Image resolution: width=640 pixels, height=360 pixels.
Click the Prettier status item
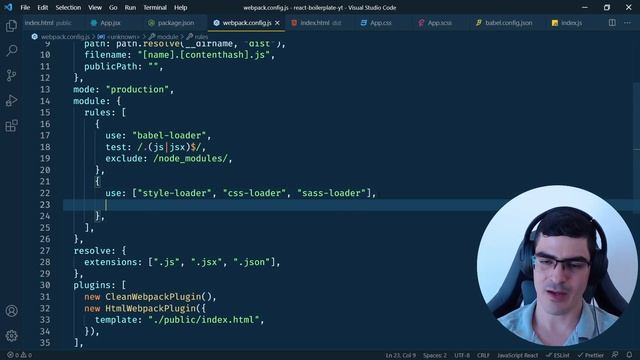[x=590, y=356]
